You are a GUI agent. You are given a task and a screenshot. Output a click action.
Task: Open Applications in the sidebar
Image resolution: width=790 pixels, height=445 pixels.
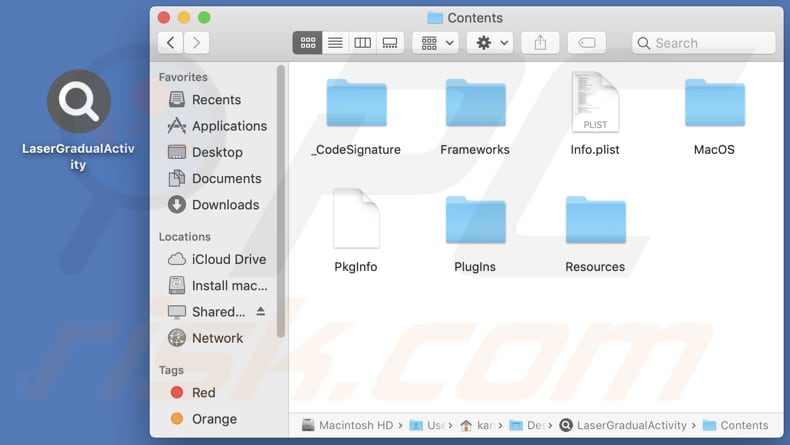coord(228,126)
